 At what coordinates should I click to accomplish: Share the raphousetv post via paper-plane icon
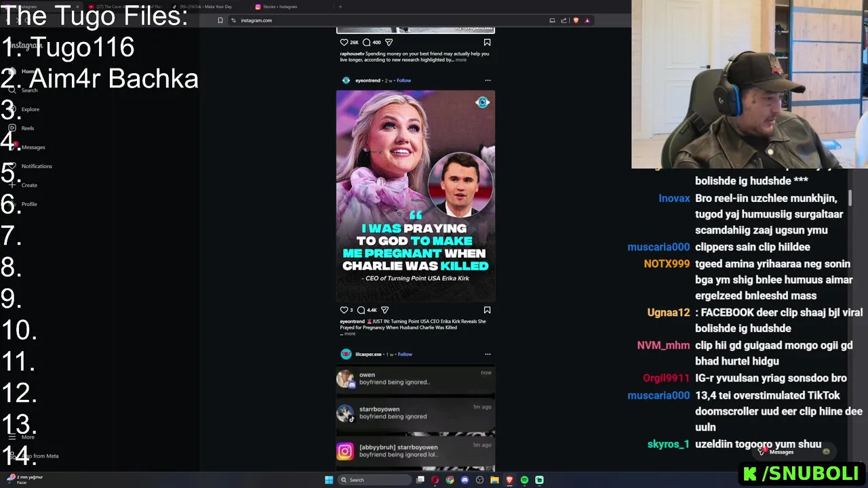pos(389,42)
